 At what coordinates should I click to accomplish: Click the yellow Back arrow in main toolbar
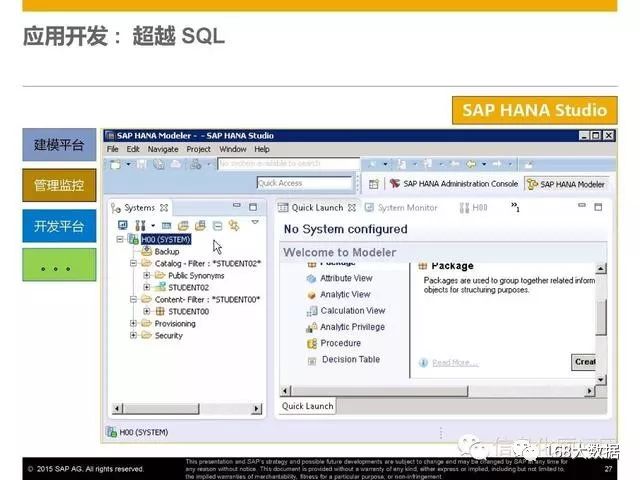tap(471, 164)
